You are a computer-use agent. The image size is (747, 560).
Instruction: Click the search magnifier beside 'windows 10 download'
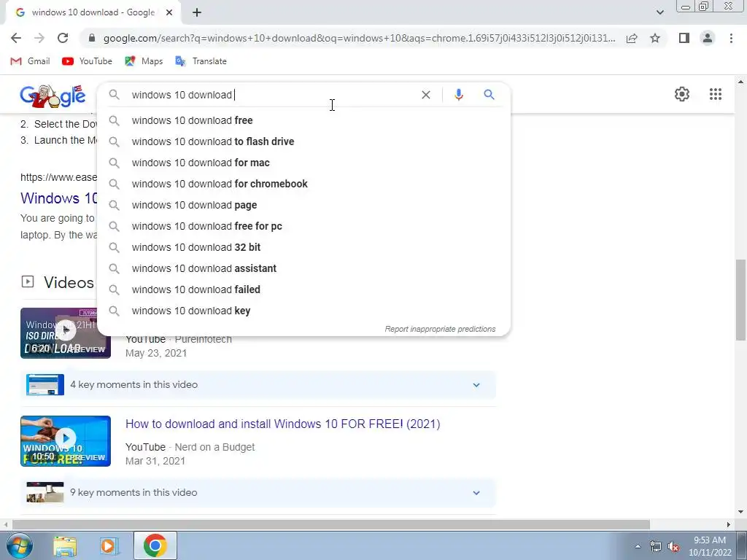pyautogui.click(x=114, y=95)
